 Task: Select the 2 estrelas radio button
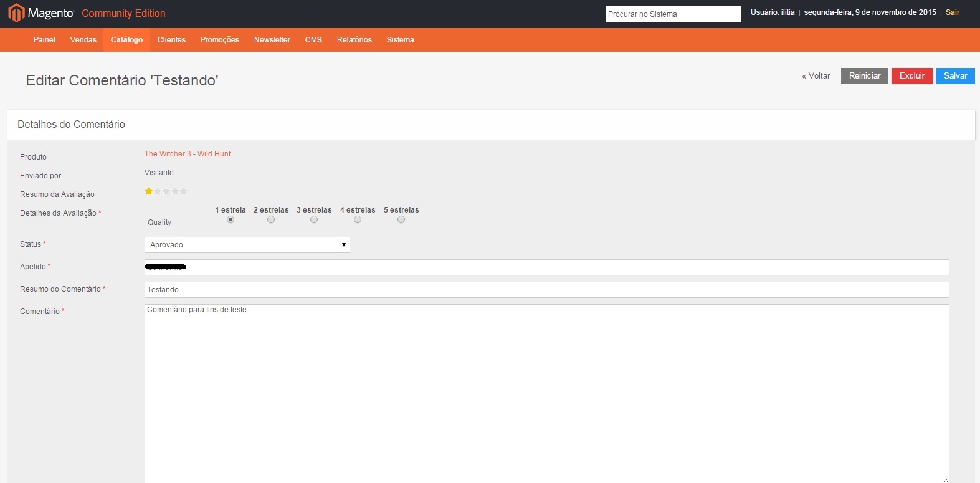pyautogui.click(x=271, y=219)
